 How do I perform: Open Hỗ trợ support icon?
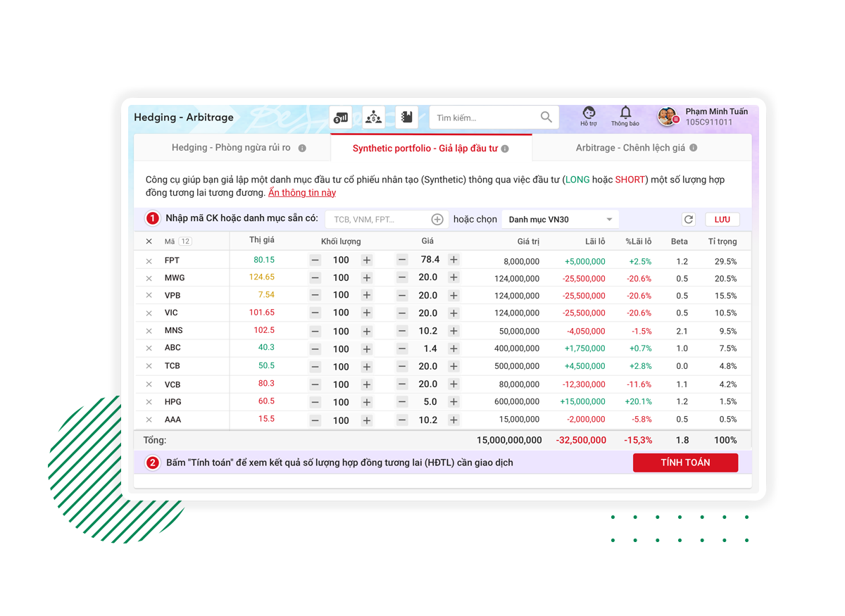589,116
